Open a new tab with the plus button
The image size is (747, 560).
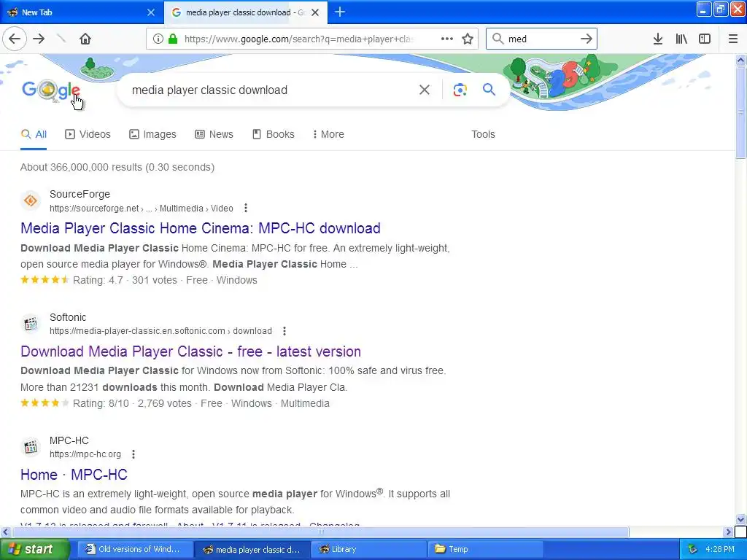click(340, 12)
